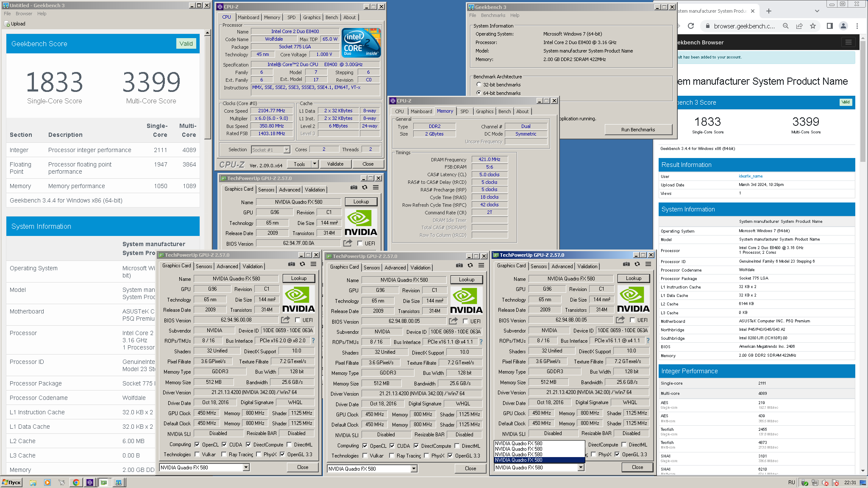
Task: Click the camera icon in the rightmost GPU-Z window
Action: 626,264
